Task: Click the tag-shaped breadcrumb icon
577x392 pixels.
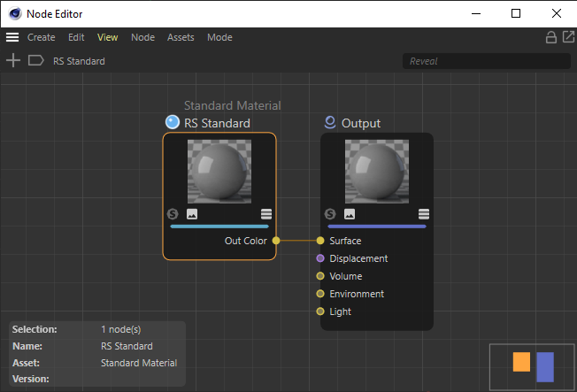Action: point(35,60)
